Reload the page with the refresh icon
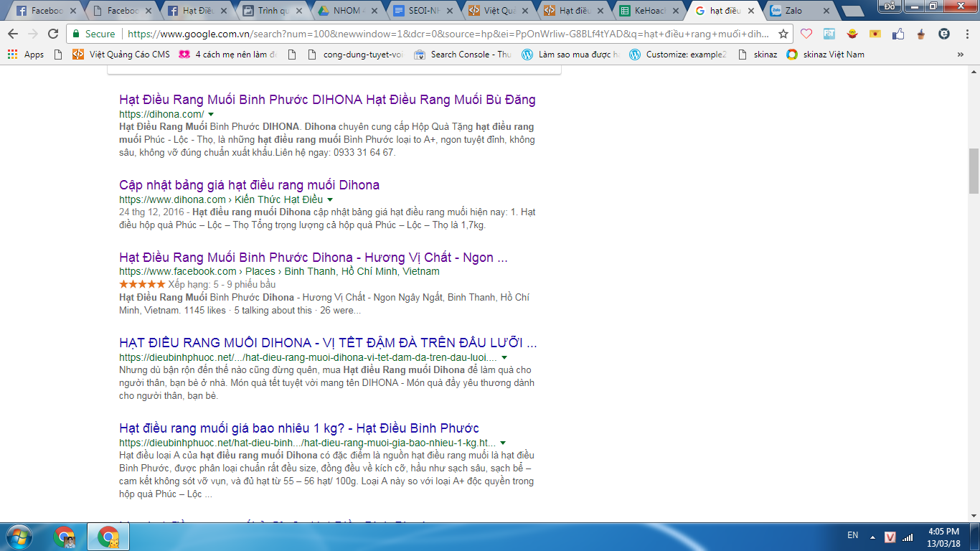Viewport: 980px width, 551px height. [53, 34]
